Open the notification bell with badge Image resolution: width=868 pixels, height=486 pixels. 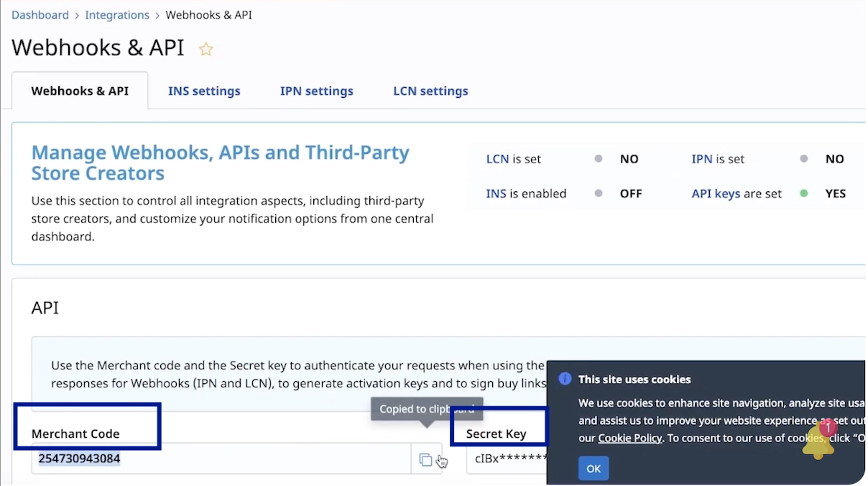pyautogui.click(x=818, y=440)
